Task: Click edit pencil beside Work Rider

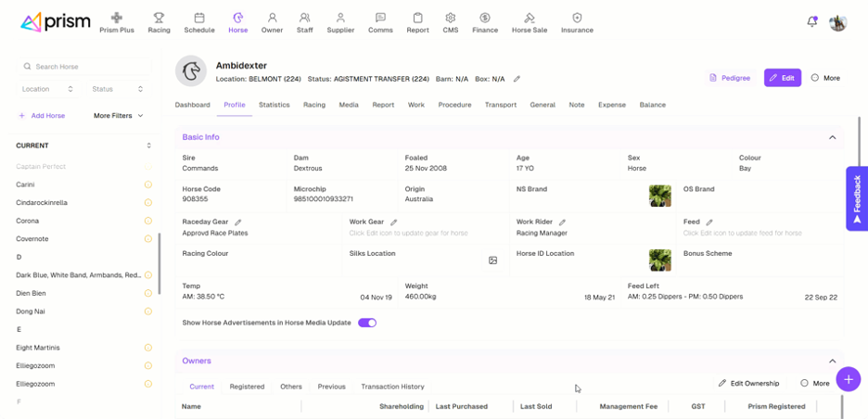Action: pyautogui.click(x=562, y=222)
